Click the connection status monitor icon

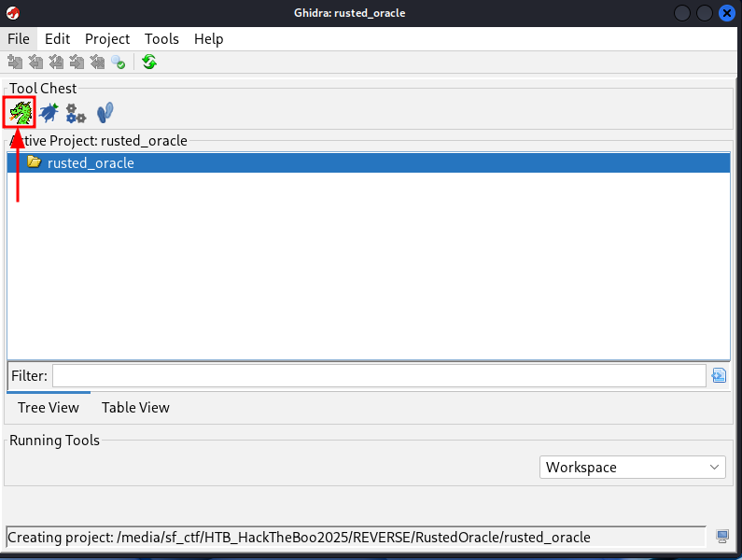[x=722, y=537]
